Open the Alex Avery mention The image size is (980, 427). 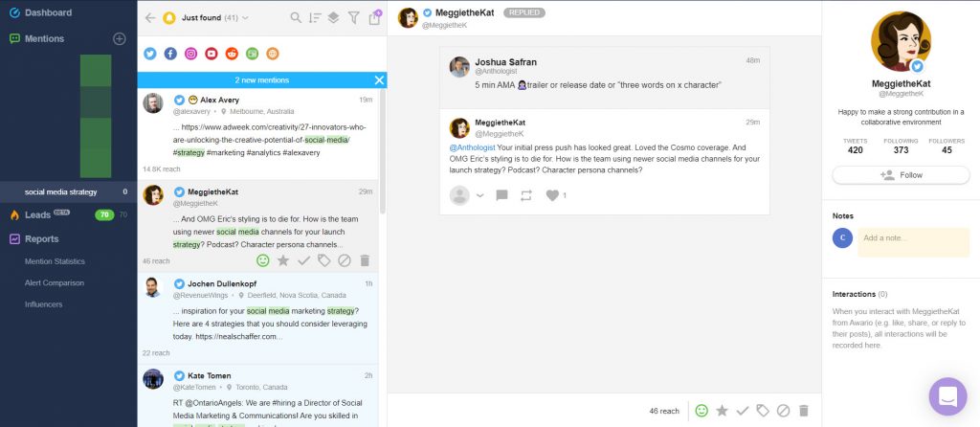tap(257, 134)
